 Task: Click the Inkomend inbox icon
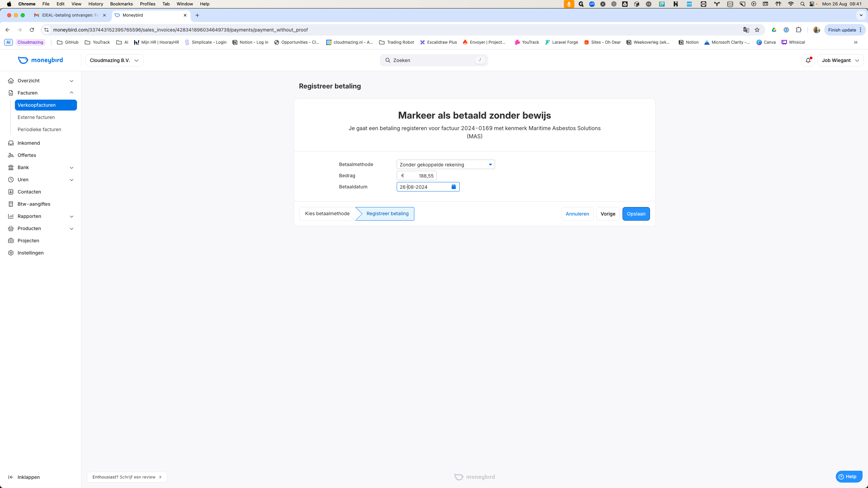[x=11, y=143]
